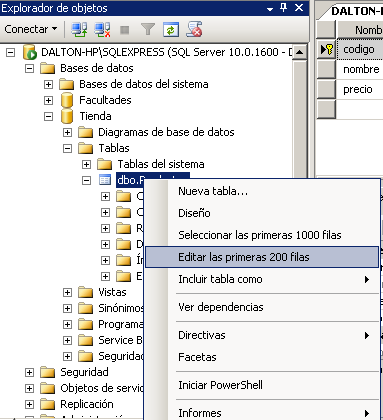383x420 pixels.
Task: Expand Diagramas de base de datos
Action: click(67, 132)
